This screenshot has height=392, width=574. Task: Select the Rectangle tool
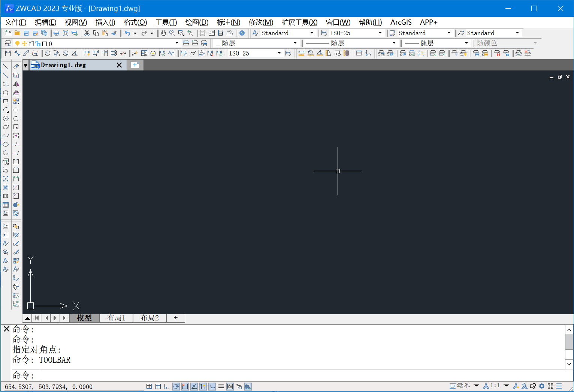(6, 101)
